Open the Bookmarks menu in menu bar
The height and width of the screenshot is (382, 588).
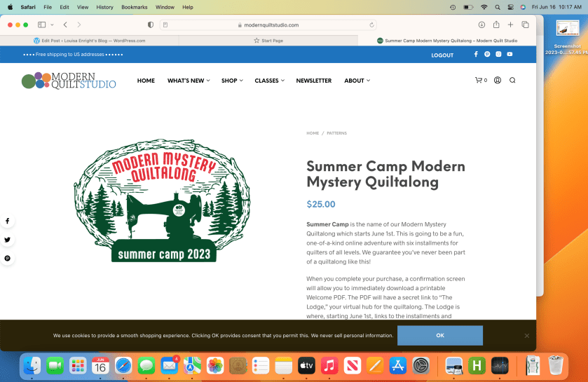pos(134,7)
